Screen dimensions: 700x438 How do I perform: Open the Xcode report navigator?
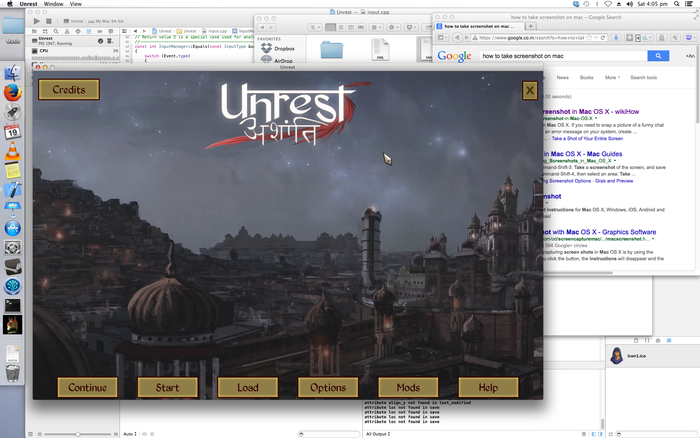coord(111,31)
